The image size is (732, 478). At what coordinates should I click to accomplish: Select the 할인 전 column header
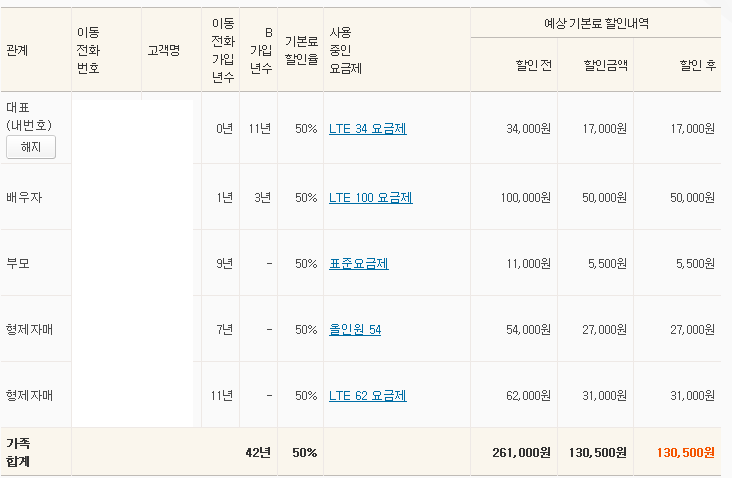coord(534,65)
